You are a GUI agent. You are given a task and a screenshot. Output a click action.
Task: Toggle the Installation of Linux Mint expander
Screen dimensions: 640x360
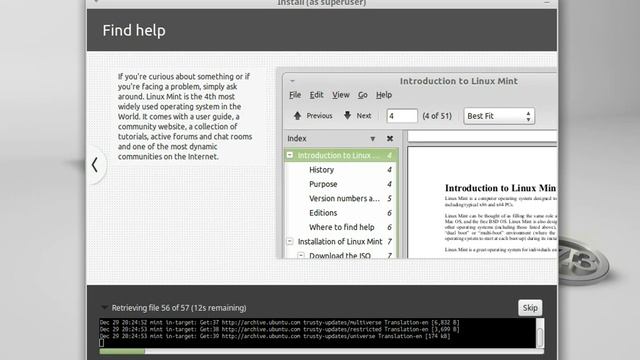[290, 241]
